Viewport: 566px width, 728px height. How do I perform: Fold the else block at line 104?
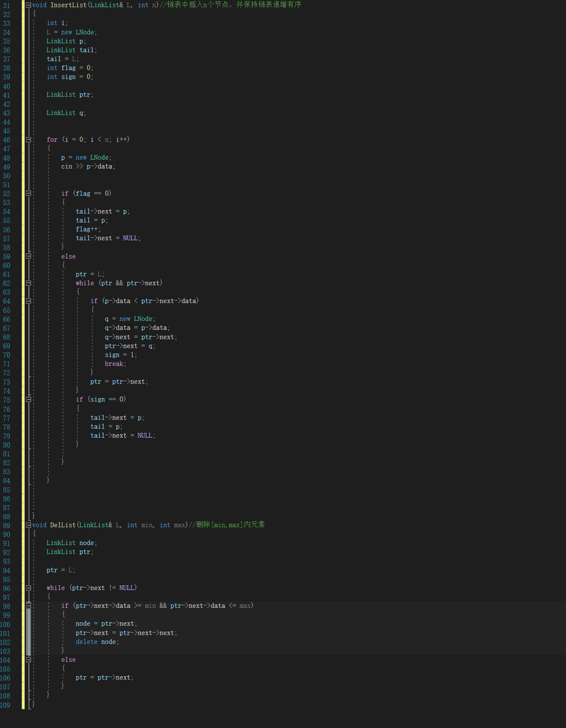pos(28,660)
